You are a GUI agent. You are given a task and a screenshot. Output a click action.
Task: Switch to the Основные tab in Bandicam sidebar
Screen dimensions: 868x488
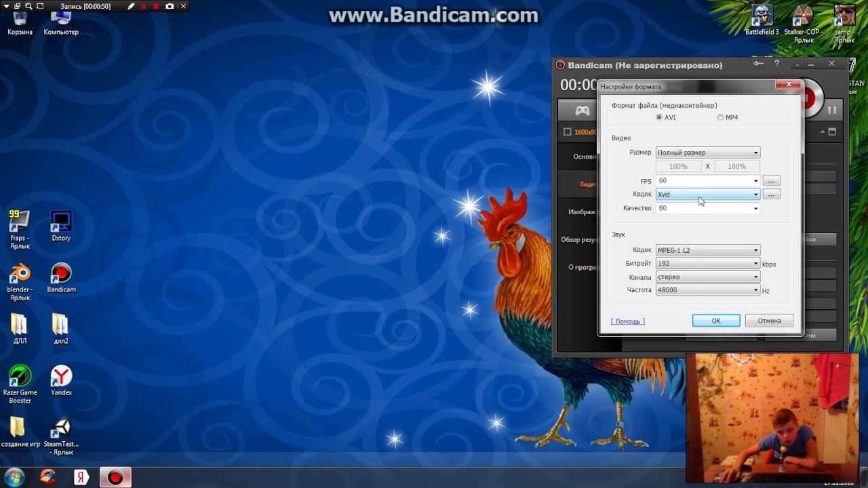coord(578,157)
